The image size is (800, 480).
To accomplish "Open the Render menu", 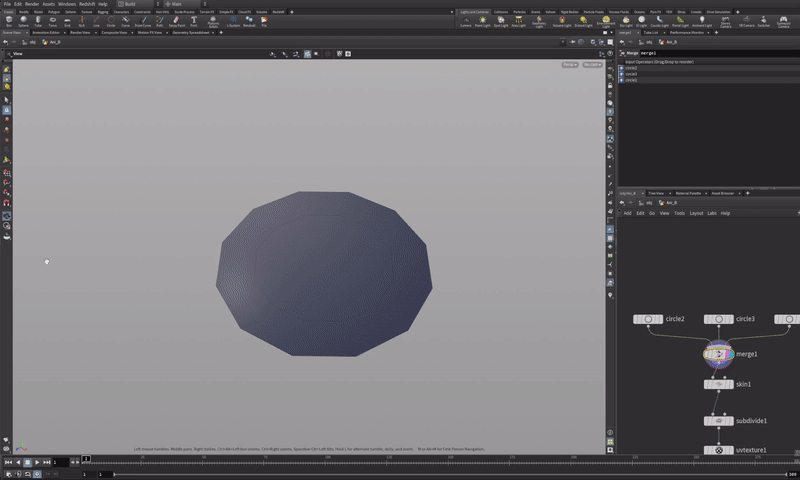I will pyautogui.click(x=32, y=4).
